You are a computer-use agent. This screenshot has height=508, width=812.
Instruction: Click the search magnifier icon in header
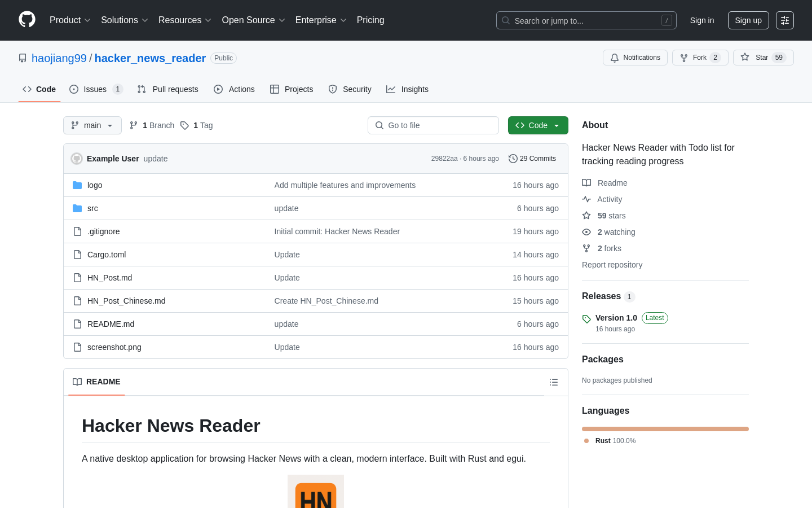click(506, 20)
